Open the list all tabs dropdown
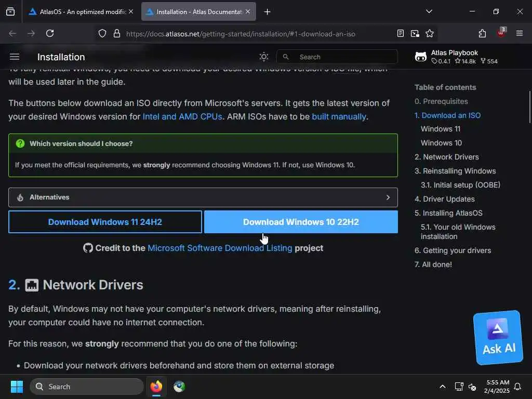The width and height of the screenshot is (532, 399). coord(429,11)
